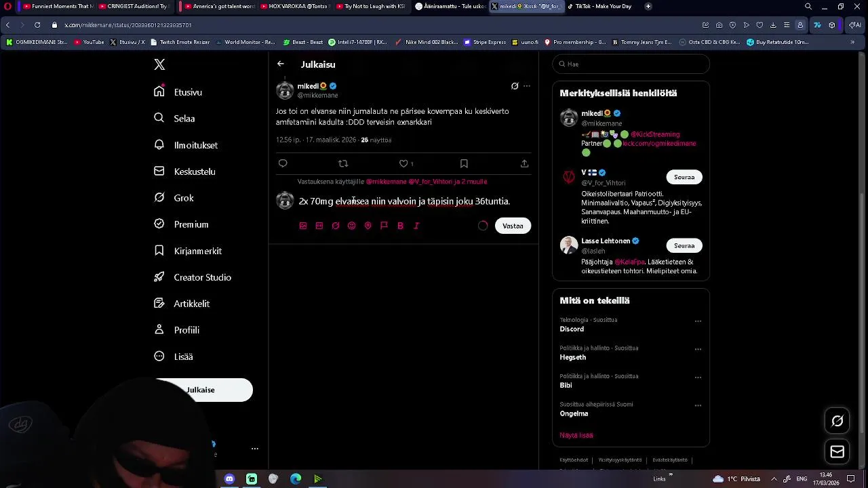Open Keskustelu messages
Image resolution: width=868 pixels, height=488 pixels.
pos(184,171)
